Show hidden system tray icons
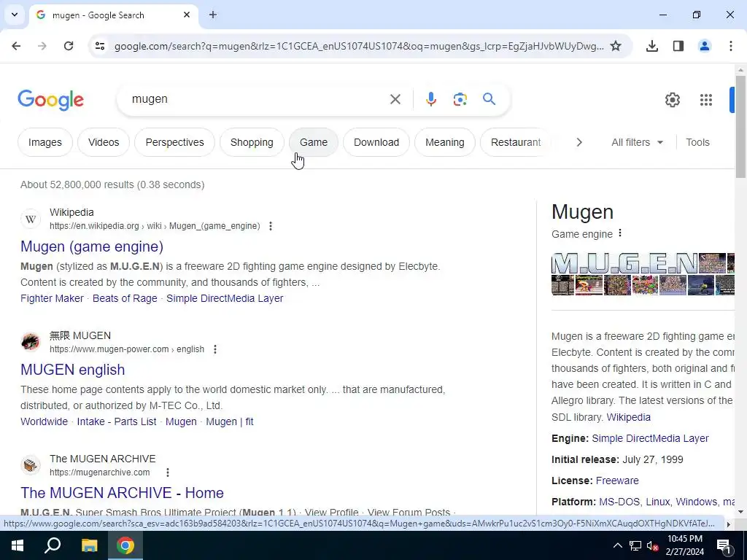This screenshot has height=560, width=747. point(617,545)
